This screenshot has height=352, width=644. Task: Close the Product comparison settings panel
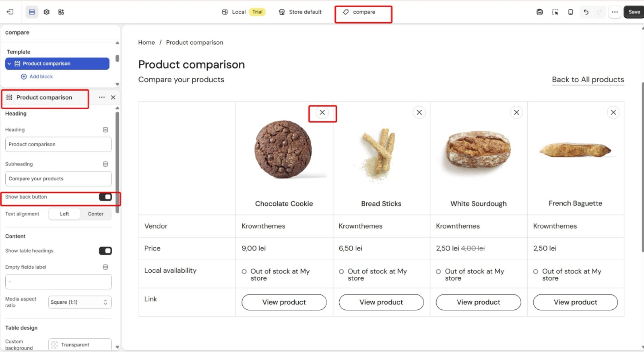coord(113,97)
